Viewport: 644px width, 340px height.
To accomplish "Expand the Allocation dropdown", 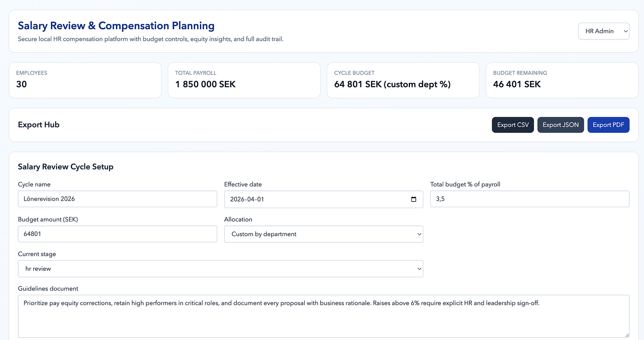I will (323, 234).
